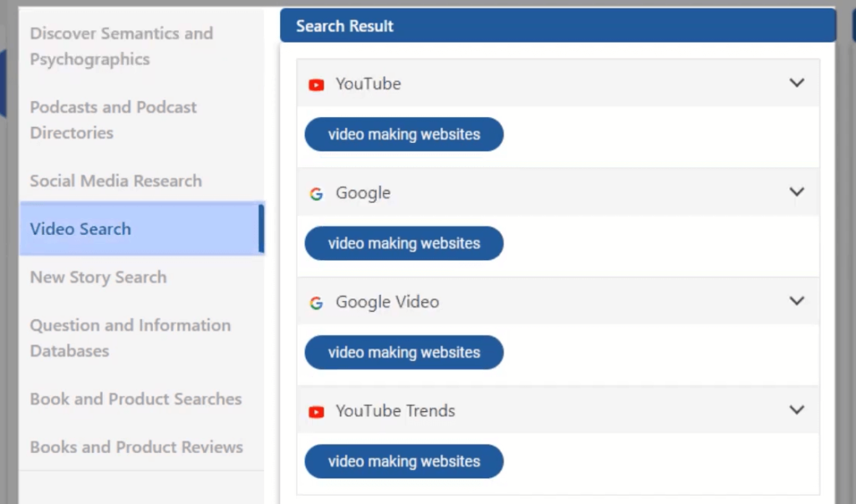856x504 pixels.
Task: Search YouTube for video making websites
Action: (404, 135)
